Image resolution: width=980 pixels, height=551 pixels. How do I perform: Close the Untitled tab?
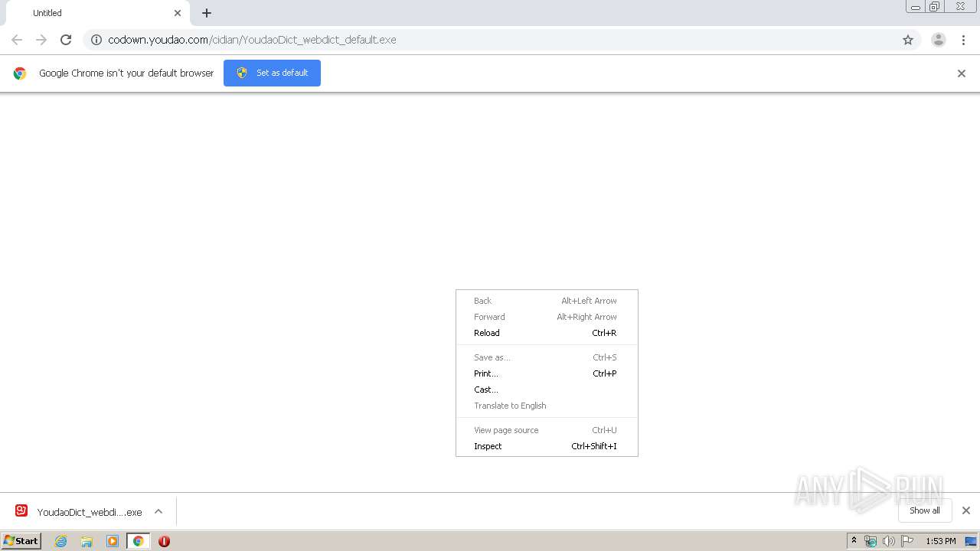(x=178, y=13)
